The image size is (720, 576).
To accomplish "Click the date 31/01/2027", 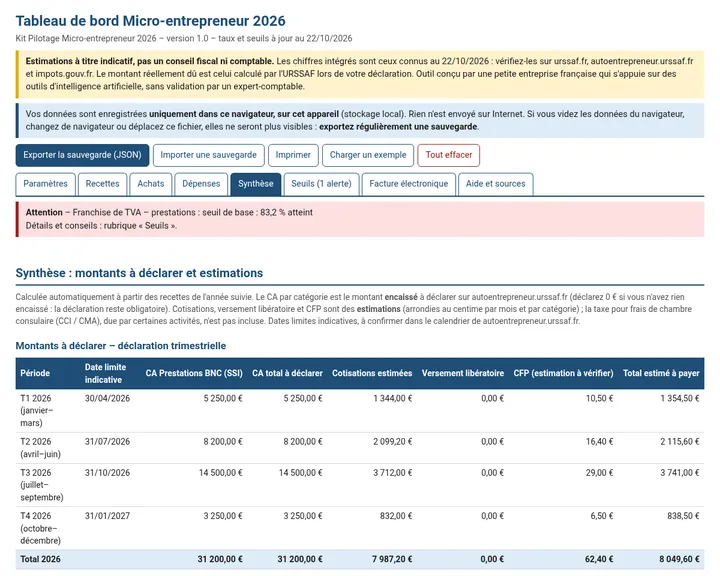I will 107,516.
